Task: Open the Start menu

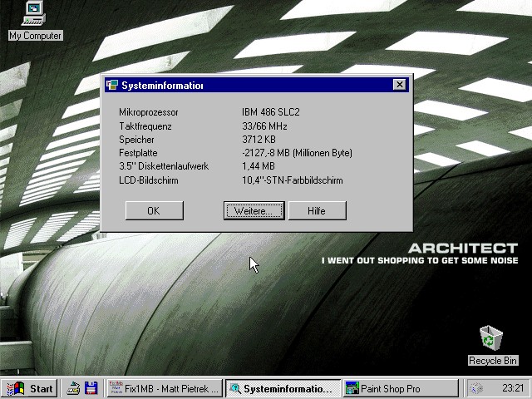Action: (x=30, y=388)
